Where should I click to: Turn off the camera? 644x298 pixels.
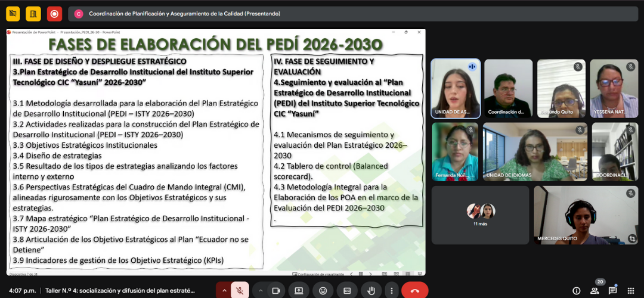tap(276, 290)
